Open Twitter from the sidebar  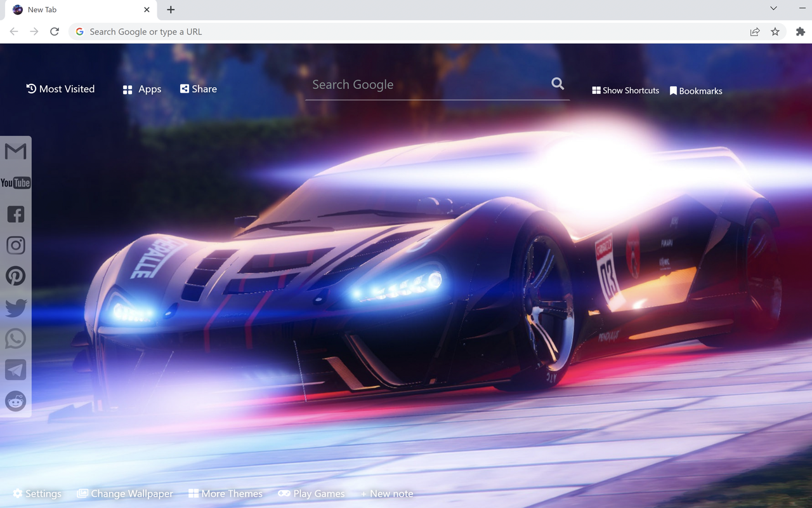16,307
